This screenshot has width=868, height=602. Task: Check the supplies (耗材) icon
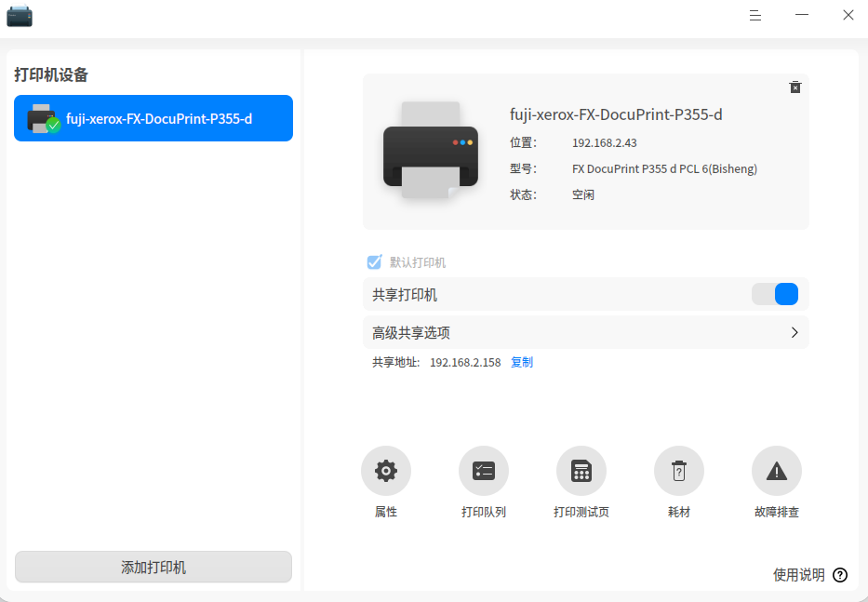tap(679, 471)
